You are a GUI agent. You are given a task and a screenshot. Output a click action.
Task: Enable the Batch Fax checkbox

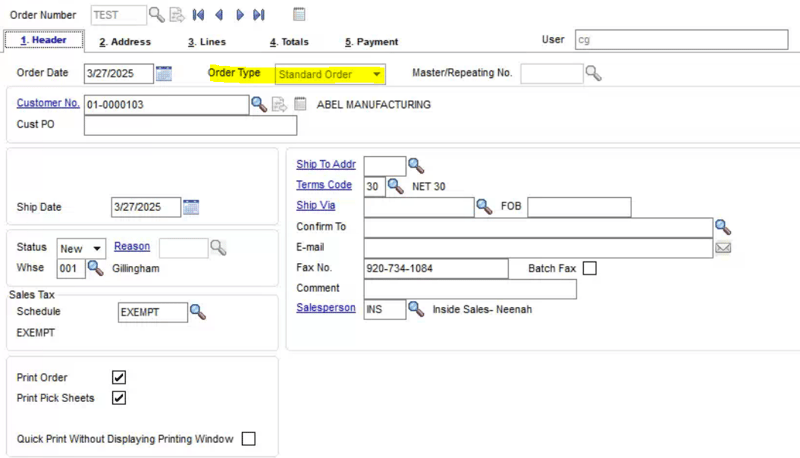pyautogui.click(x=590, y=268)
